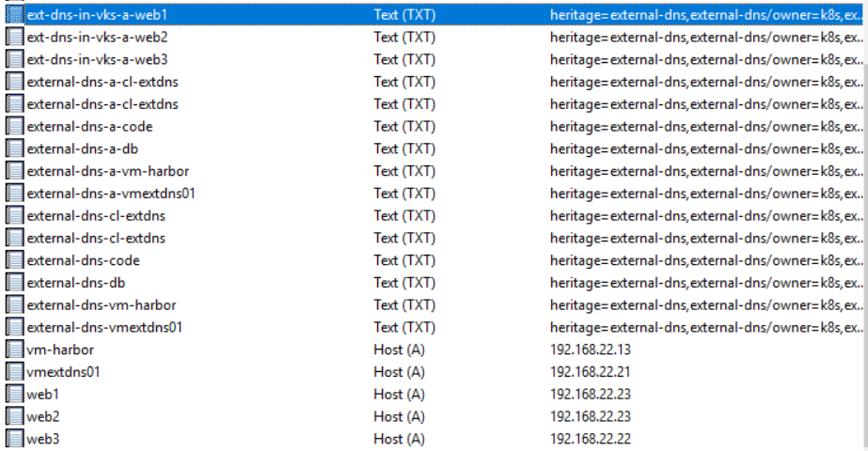
Task: Click the record icon for external-dns-code
Action: 14,260
